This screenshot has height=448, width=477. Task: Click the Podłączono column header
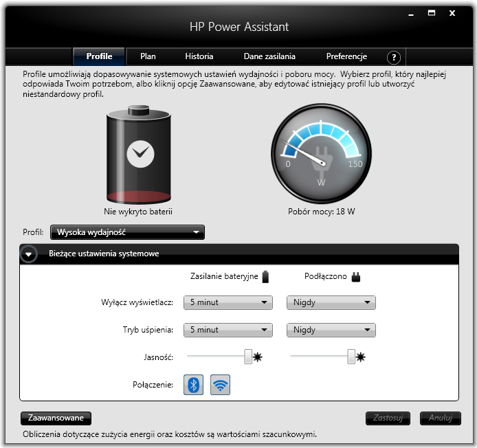coord(326,276)
